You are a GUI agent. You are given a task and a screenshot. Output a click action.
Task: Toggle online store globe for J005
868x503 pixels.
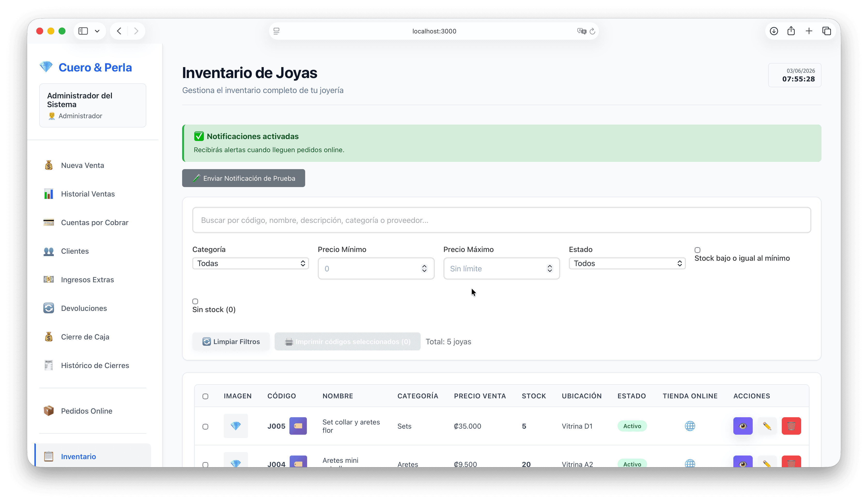[x=690, y=426]
